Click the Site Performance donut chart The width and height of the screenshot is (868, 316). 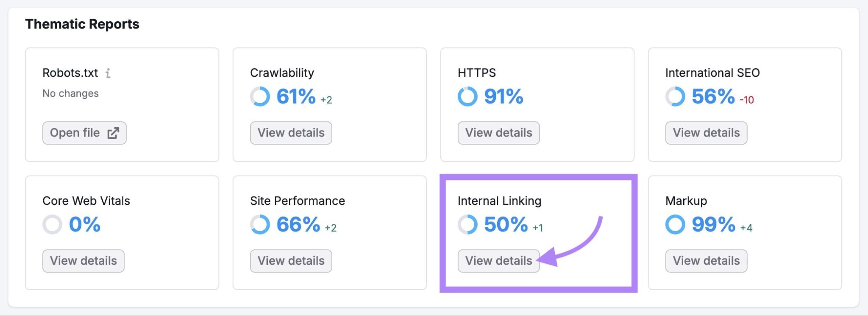pos(260,225)
